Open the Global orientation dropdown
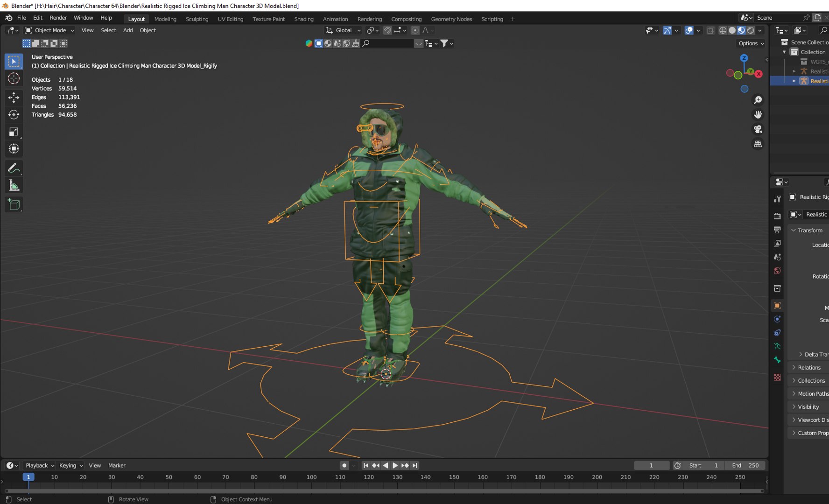829x504 pixels. (343, 30)
